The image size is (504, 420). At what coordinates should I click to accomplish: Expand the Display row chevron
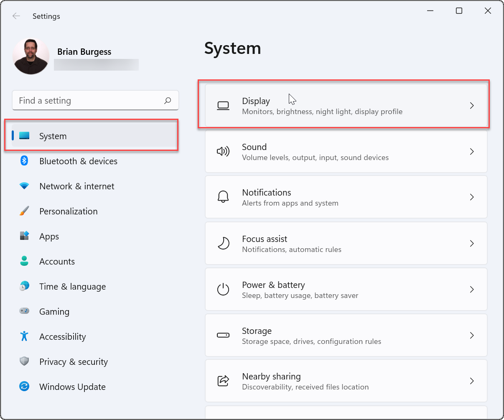[x=472, y=105]
